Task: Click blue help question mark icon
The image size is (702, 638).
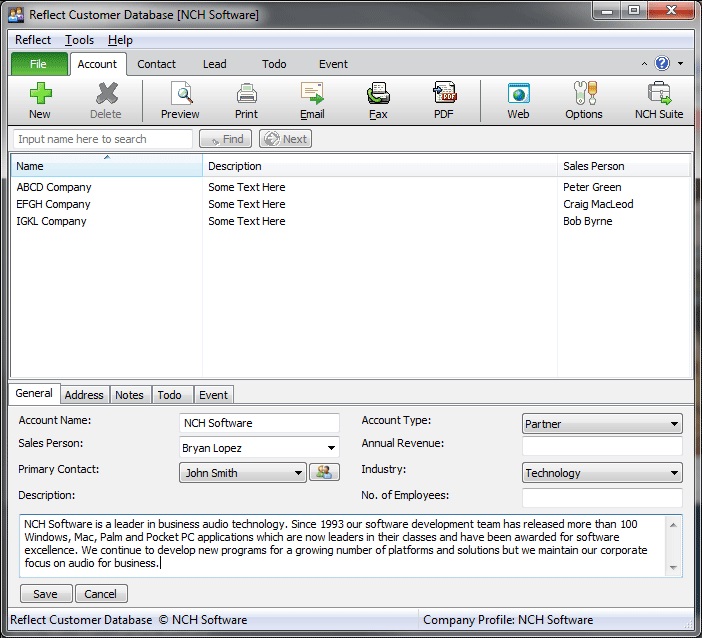Action: coord(662,64)
